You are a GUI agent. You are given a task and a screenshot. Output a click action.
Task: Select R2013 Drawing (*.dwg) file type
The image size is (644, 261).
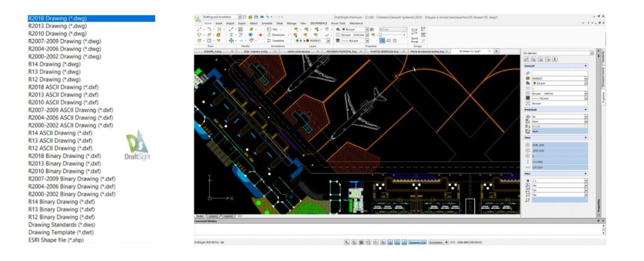(x=57, y=26)
